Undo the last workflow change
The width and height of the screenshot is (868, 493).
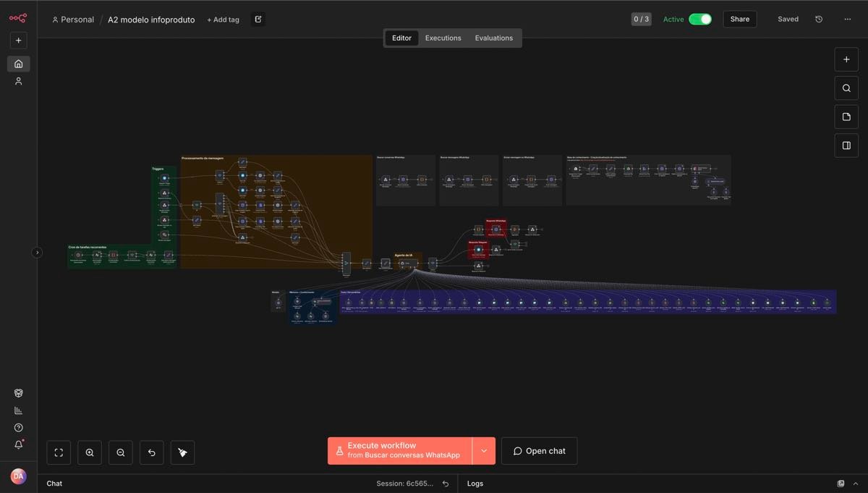[x=151, y=452]
